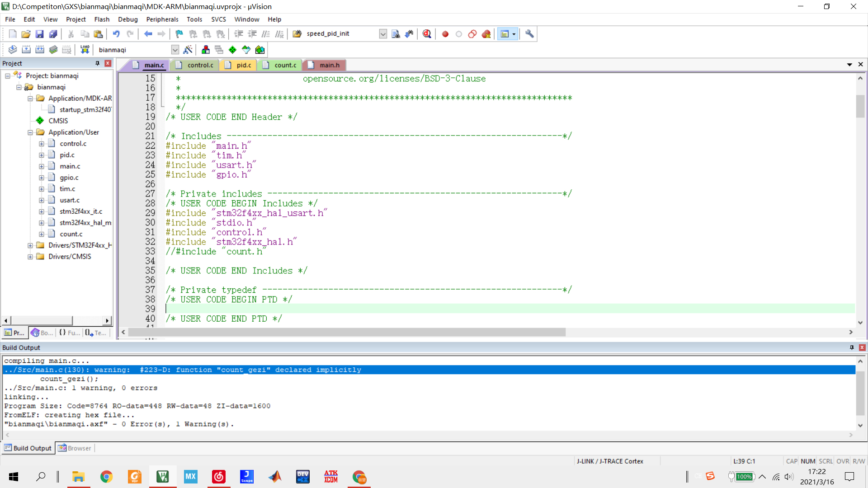Click the Save All toolbar icon
This screenshot has width=868, height=488.
(x=53, y=34)
